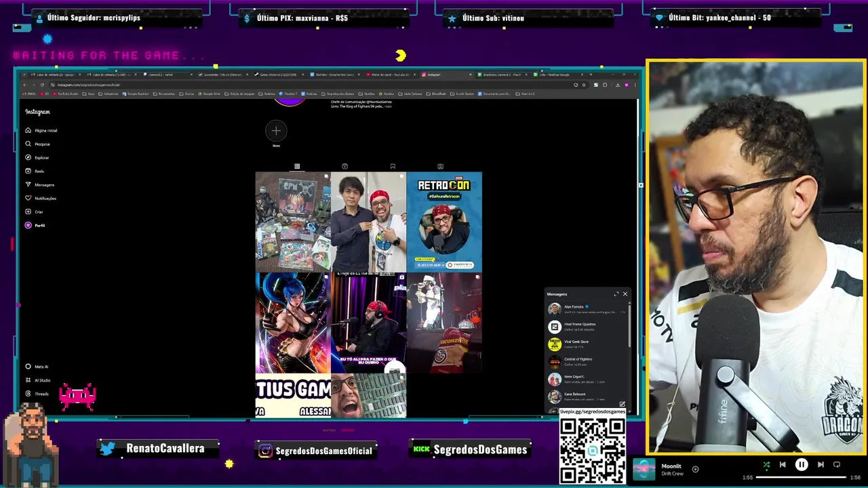The height and width of the screenshot is (488, 868).
Task: Open Mensagens icon in Instagram sidebar
Action: tap(28, 184)
